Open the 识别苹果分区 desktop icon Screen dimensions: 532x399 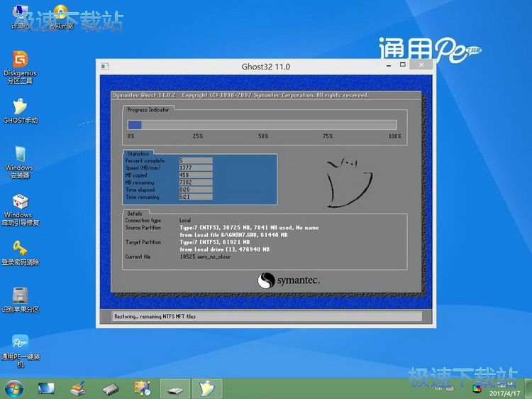point(21,300)
